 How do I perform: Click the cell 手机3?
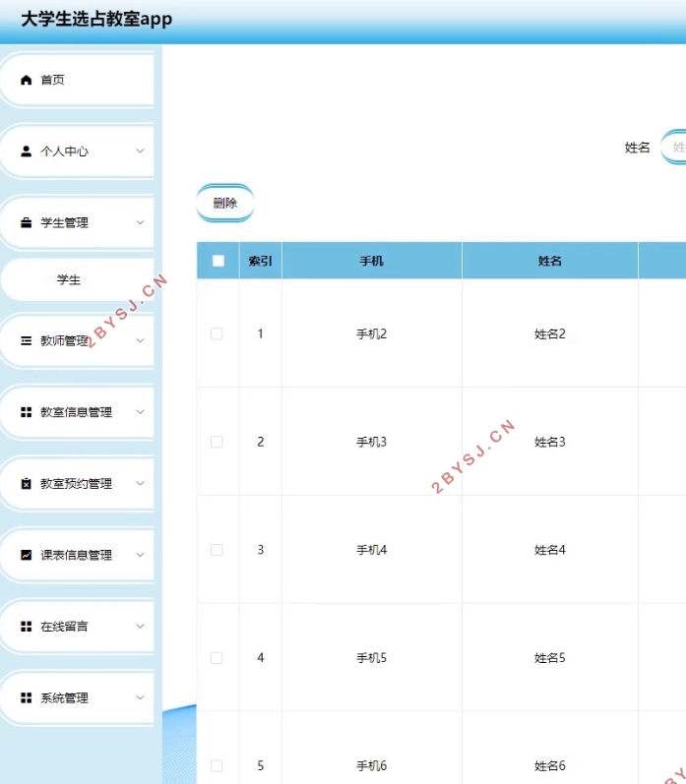[x=372, y=442]
